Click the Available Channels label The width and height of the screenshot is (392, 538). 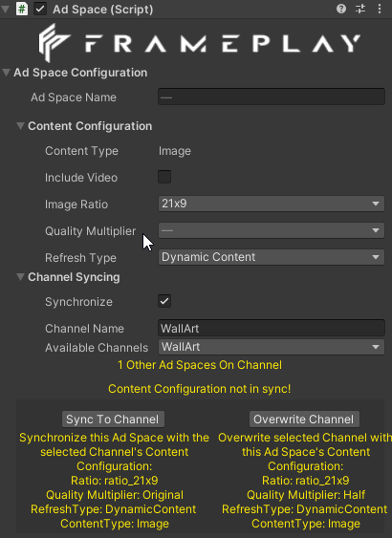[97, 348]
